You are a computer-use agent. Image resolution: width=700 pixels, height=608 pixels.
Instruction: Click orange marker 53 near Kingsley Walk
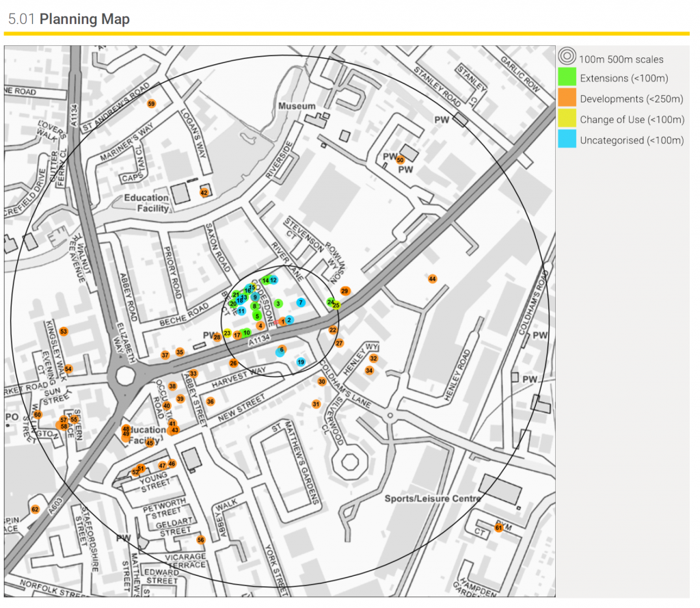pyautogui.click(x=64, y=332)
